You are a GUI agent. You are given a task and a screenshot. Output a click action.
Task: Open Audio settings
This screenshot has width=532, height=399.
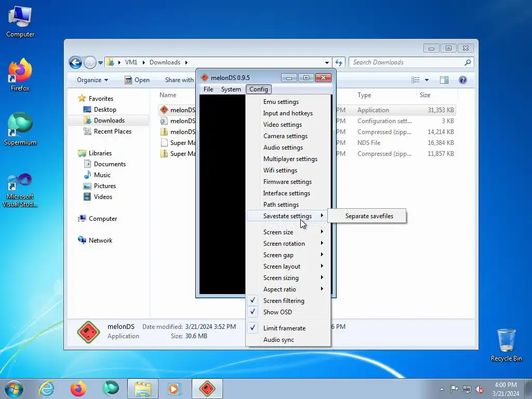coord(288,148)
